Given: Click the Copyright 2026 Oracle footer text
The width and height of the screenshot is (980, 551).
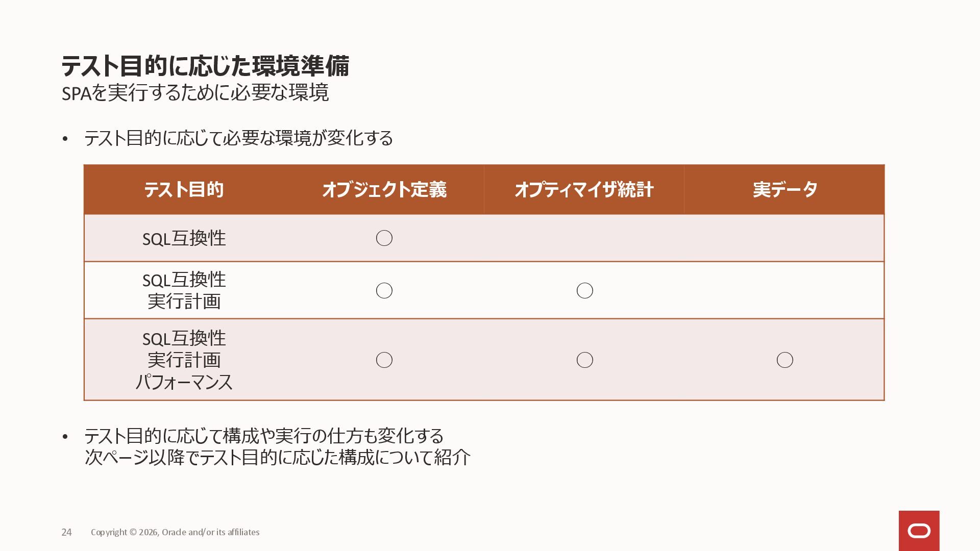Looking at the screenshot, I should click(175, 532).
